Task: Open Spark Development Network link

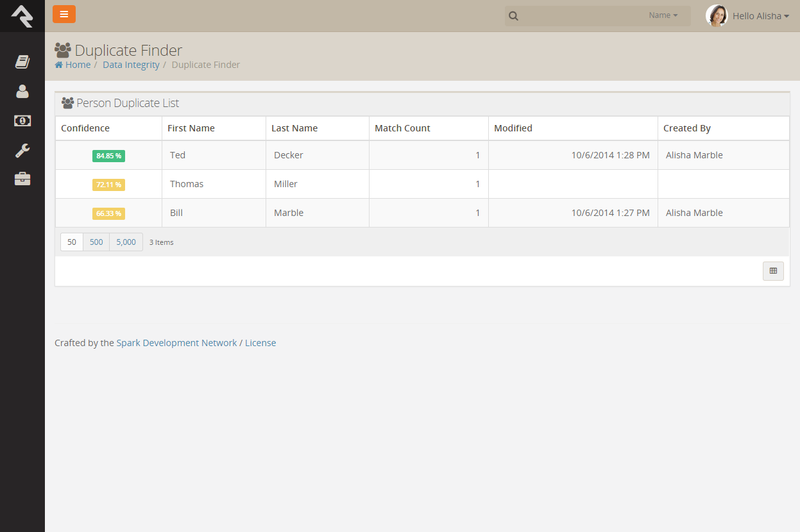Action: 176,343
